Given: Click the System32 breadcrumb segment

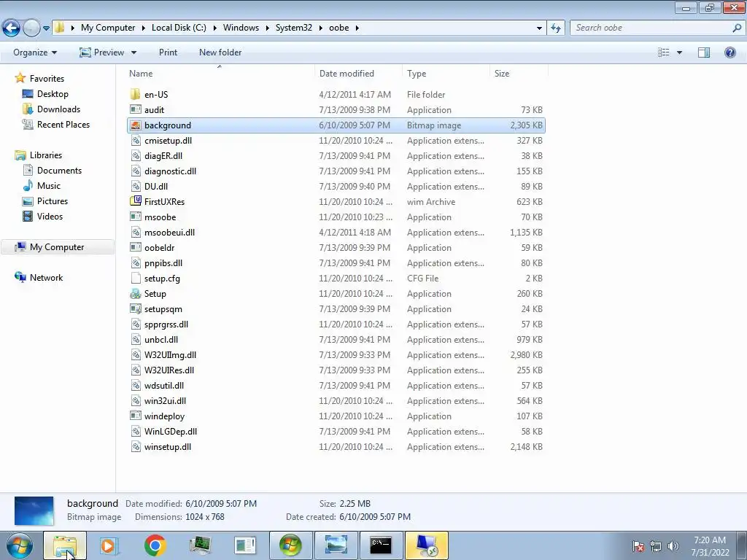Looking at the screenshot, I should (x=293, y=28).
